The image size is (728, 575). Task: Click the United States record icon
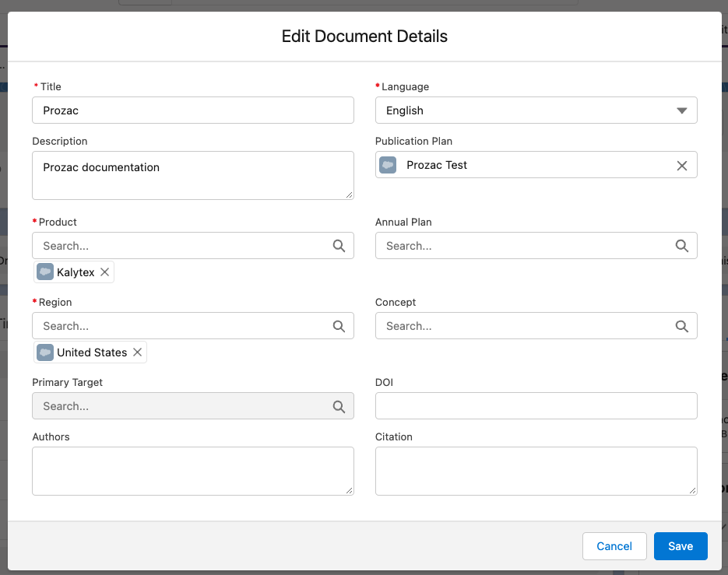coord(45,352)
